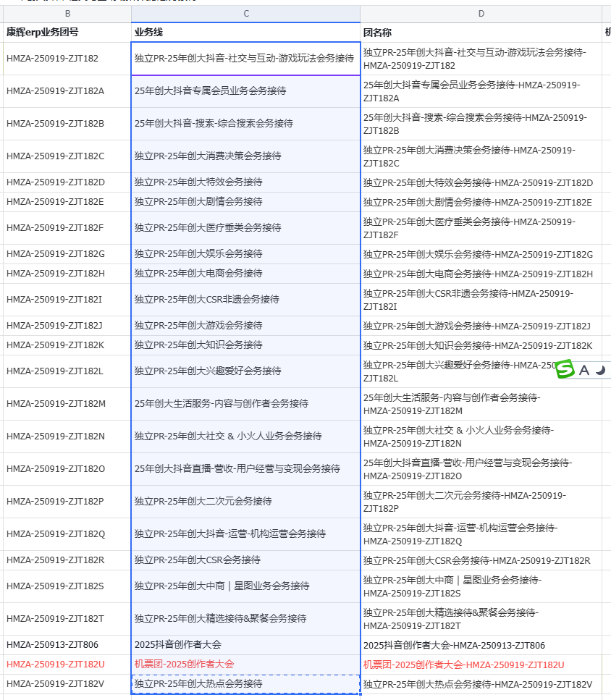The width and height of the screenshot is (611, 700).
Task: Select column C header
Action: (245, 14)
